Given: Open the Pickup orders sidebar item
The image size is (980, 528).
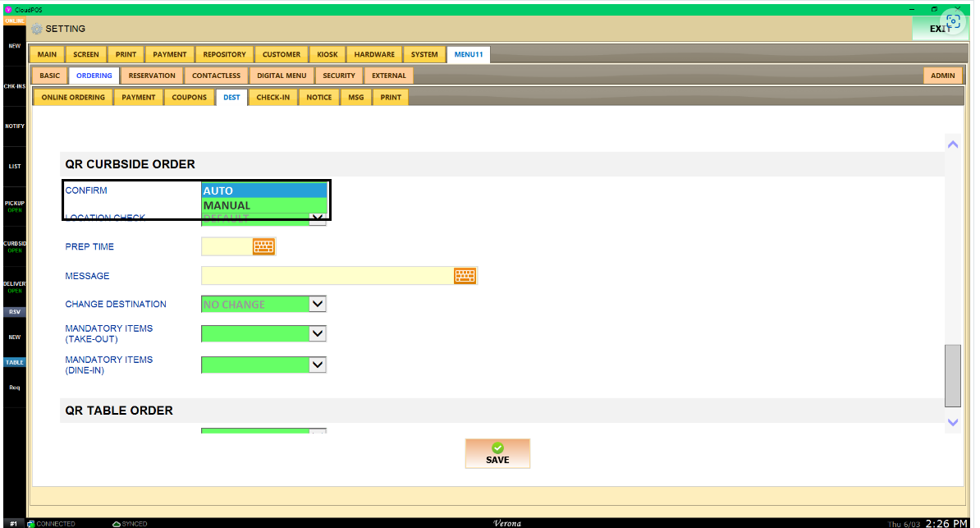Looking at the screenshot, I should point(15,205).
